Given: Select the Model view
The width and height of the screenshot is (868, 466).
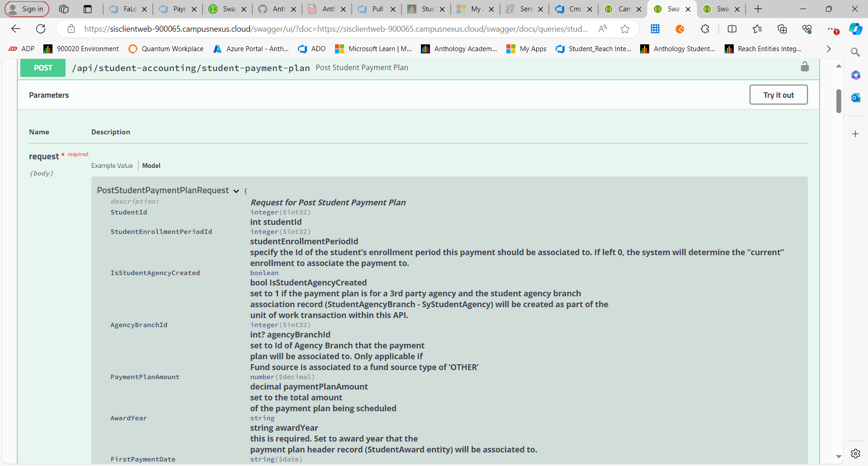Looking at the screenshot, I should point(151,166).
